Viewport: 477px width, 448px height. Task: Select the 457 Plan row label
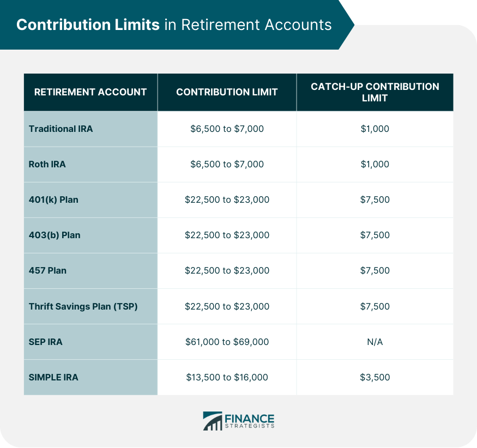click(47, 270)
